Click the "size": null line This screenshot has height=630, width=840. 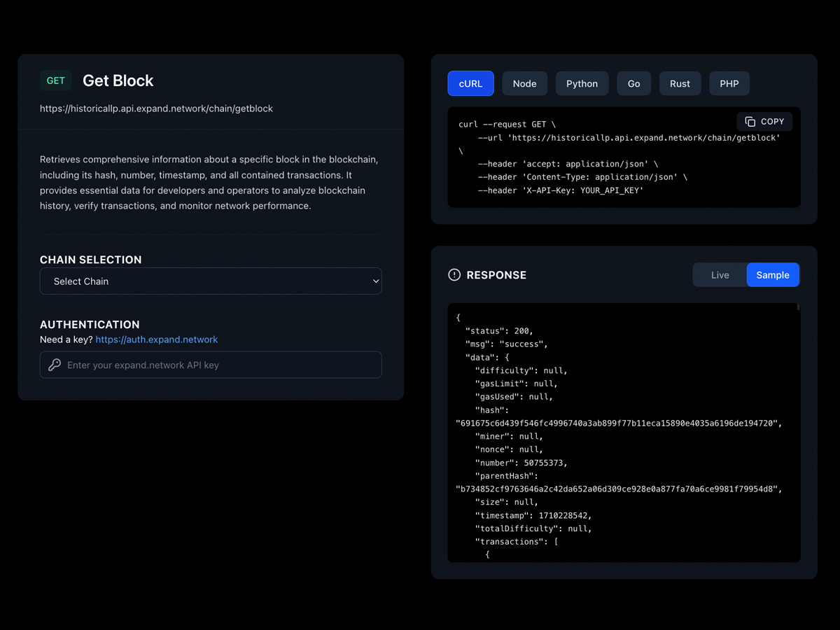tap(507, 502)
